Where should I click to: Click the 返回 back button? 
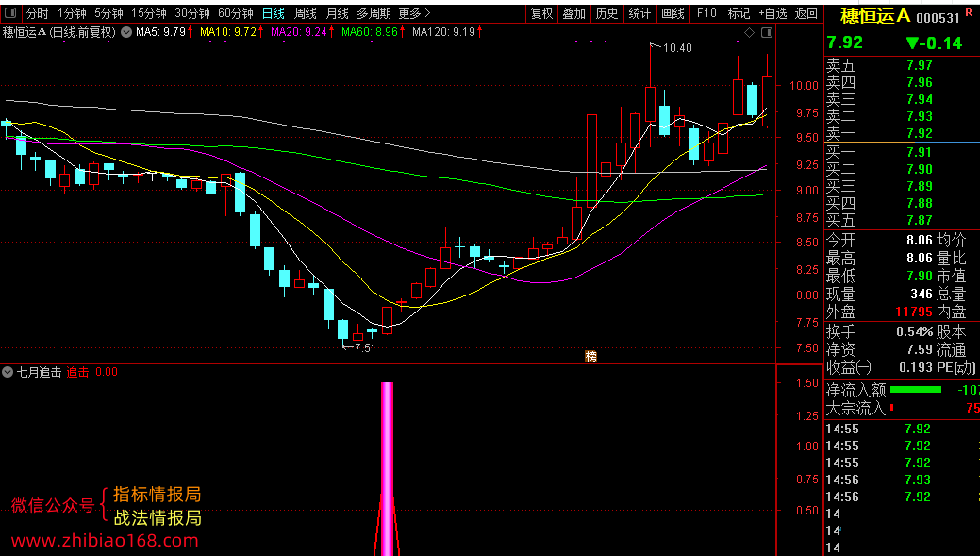pos(806,13)
